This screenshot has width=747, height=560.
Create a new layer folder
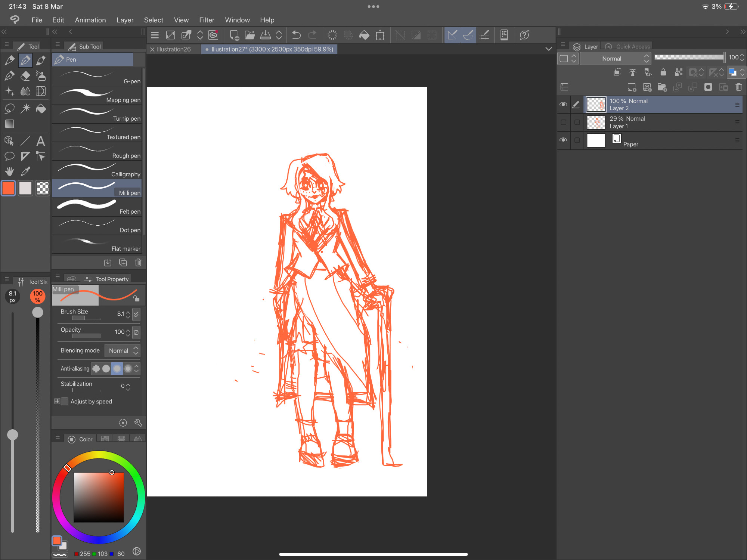662,87
